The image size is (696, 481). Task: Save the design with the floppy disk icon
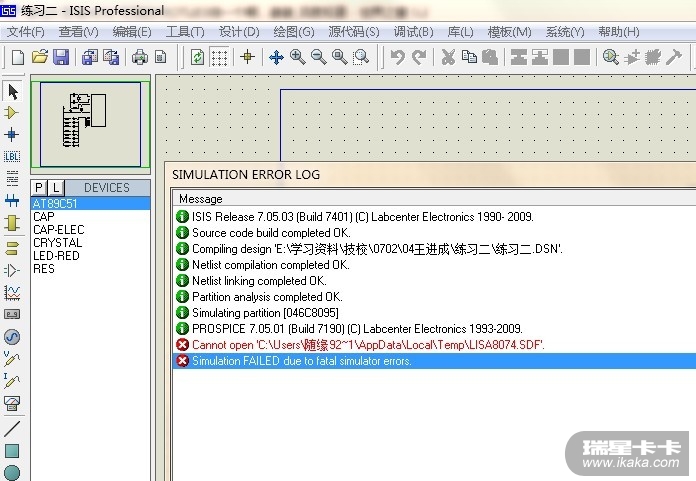(x=61, y=57)
